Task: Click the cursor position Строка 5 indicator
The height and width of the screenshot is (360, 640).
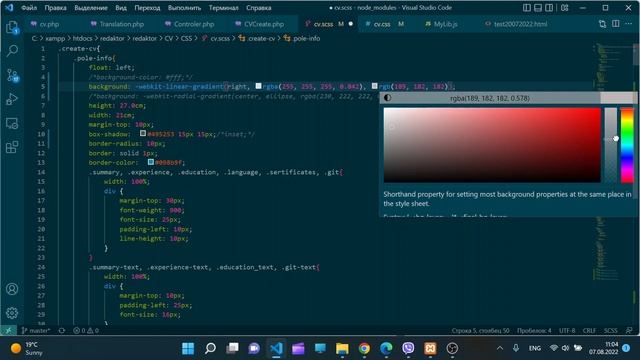Action: point(480,331)
